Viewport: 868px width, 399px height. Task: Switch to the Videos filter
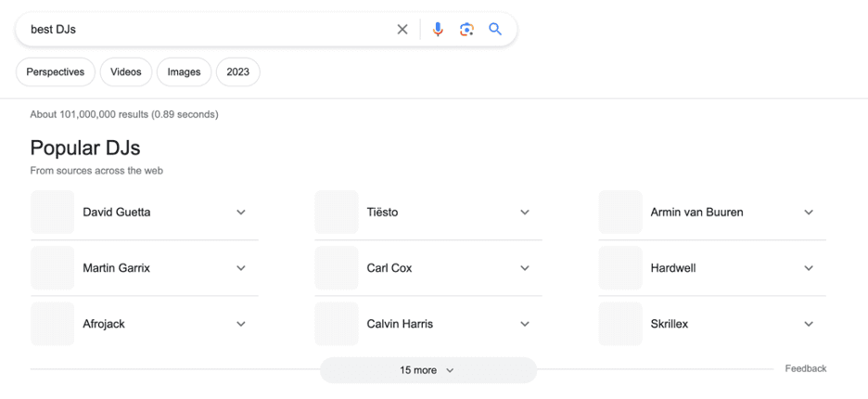point(126,72)
